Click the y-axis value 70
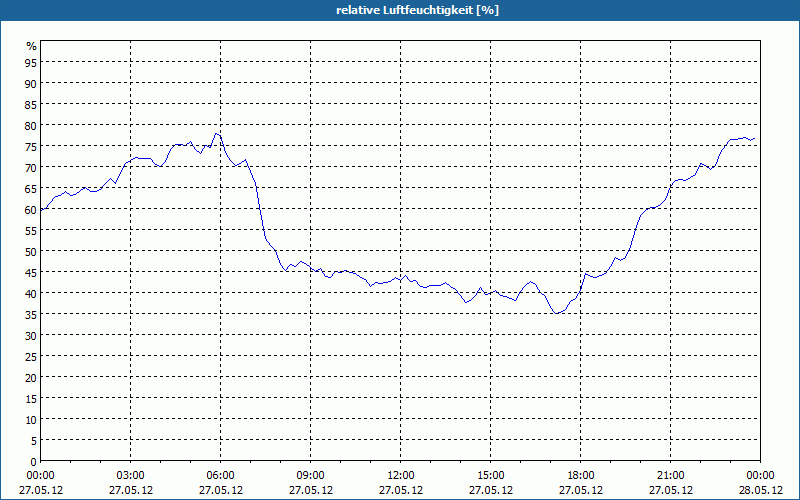Image resolution: width=800 pixels, height=500 pixels. [x=31, y=167]
